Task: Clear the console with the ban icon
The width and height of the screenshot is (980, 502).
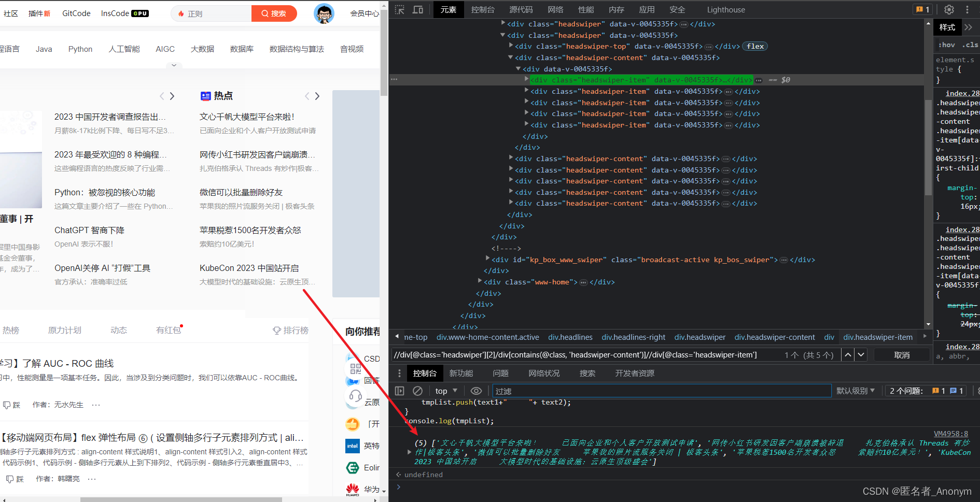Action: pyautogui.click(x=417, y=391)
